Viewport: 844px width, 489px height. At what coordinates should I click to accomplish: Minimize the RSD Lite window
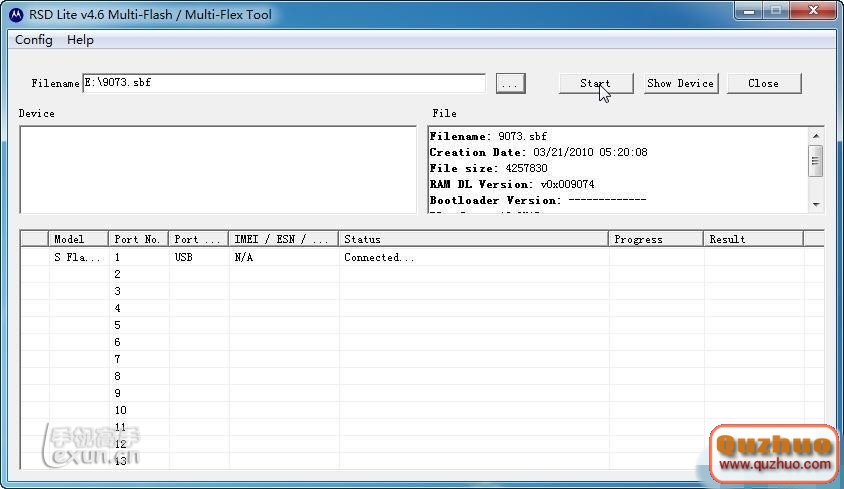[x=749, y=11]
